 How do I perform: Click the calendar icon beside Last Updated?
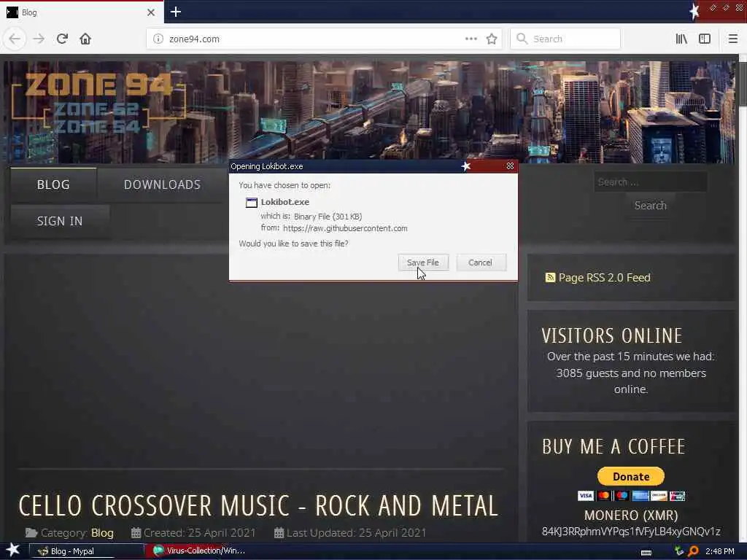tap(279, 533)
